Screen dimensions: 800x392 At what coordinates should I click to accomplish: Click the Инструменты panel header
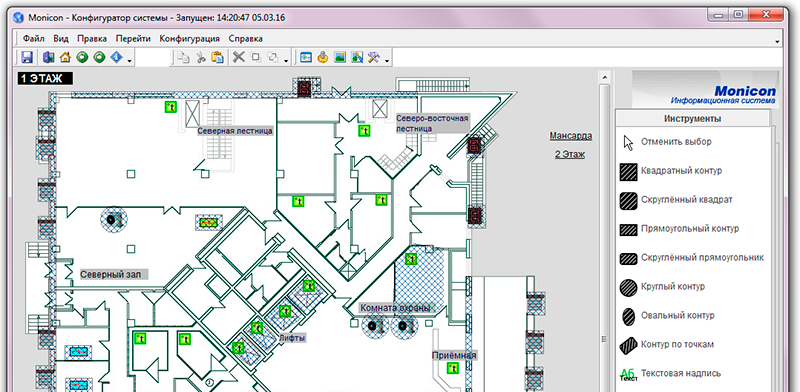click(692, 119)
